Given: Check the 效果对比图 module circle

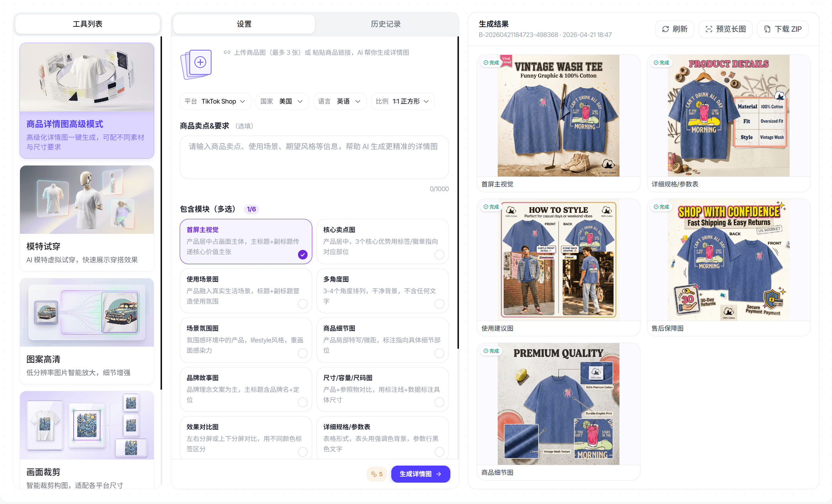Looking at the screenshot, I should (x=303, y=452).
